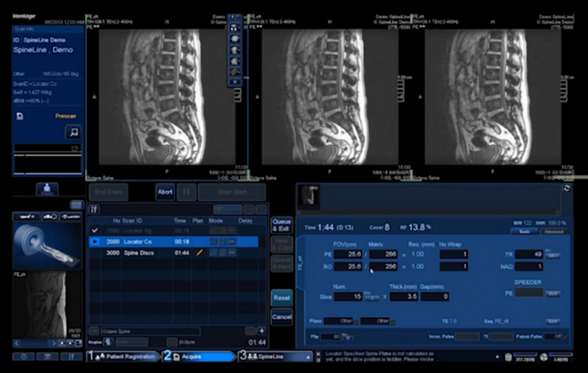Switch to the Advanced parameters tab
588x373 pixels.
pos(553,232)
